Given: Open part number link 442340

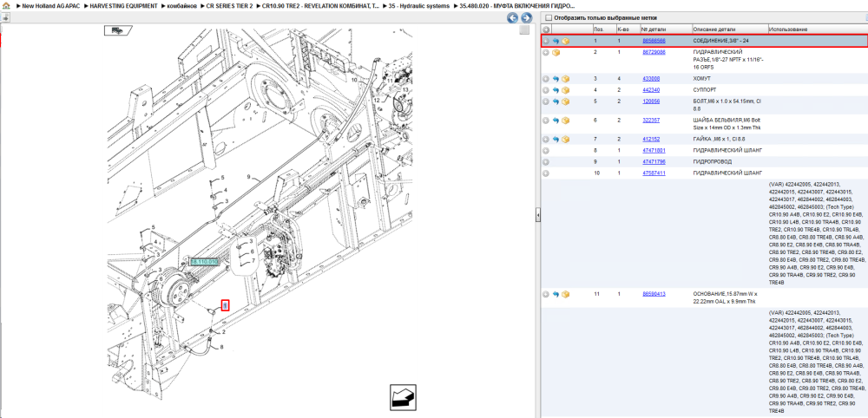Looking at the screenshot, I should click(651, 90).
